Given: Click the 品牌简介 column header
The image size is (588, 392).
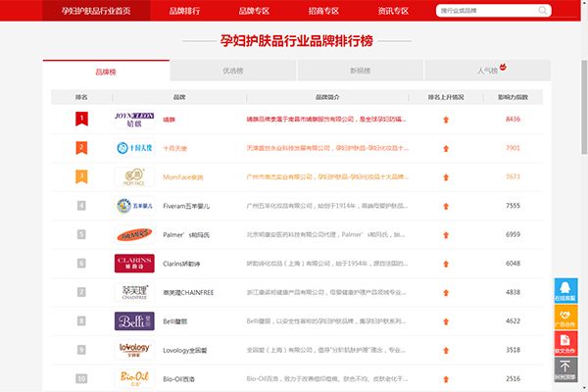Looking at the screenshot, I should [327, 97].
